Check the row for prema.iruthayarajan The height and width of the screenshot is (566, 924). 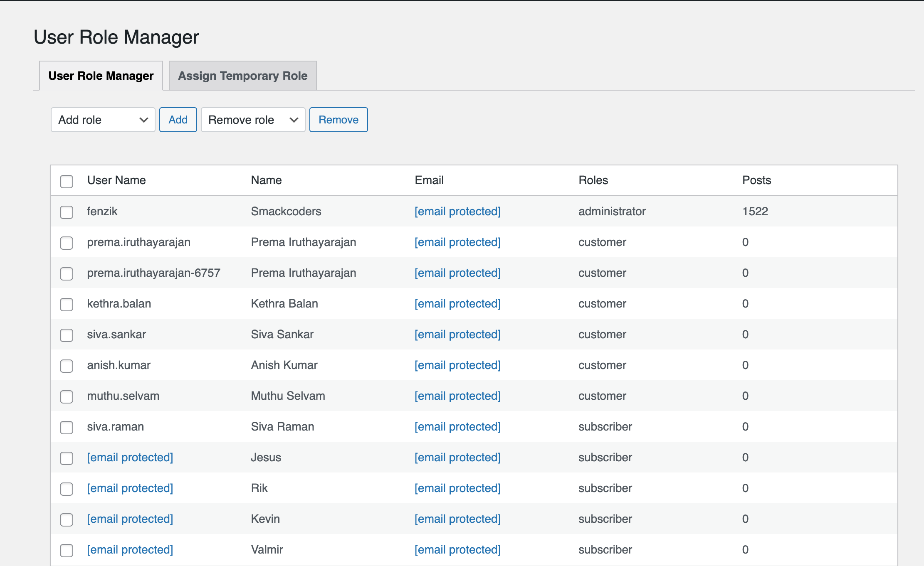67,243
